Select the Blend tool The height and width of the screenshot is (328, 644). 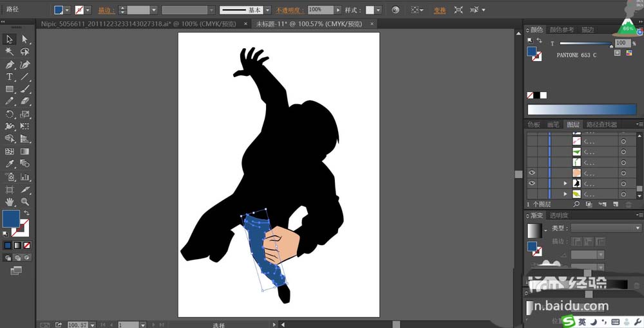[x=24, y=164]
